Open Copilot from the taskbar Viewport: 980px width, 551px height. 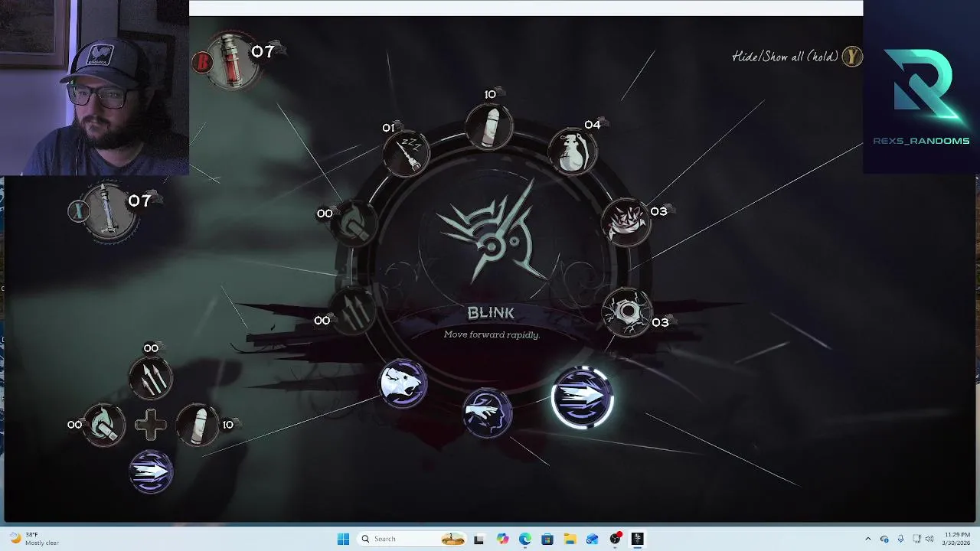click(x=502, y=539)
